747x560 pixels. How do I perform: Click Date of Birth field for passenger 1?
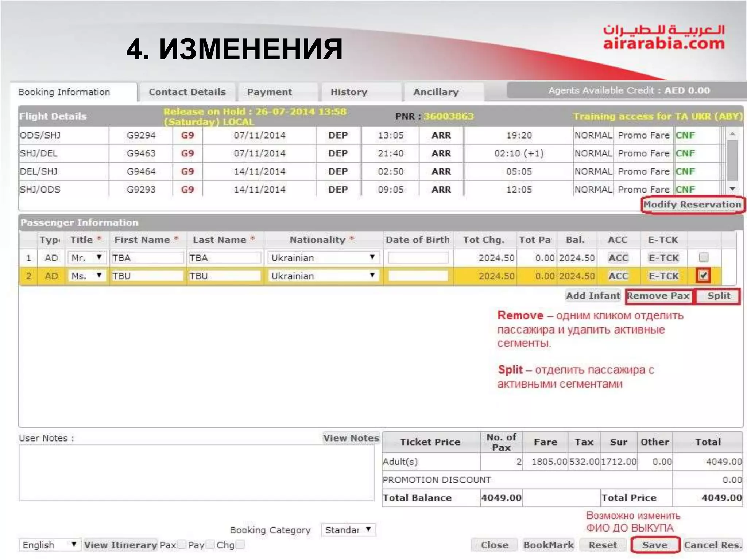pos(418,258)
